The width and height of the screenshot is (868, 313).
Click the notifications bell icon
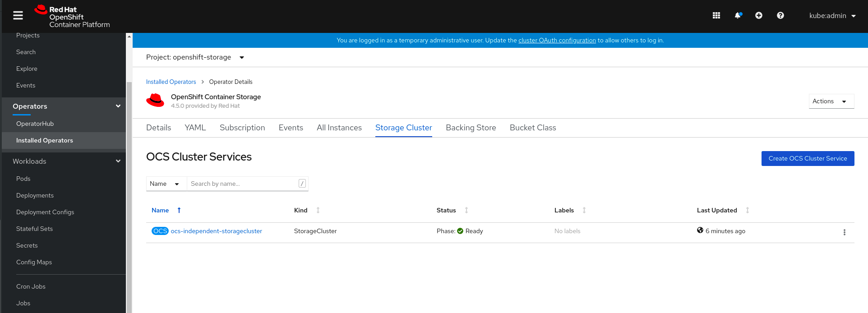tap(738, 16)
